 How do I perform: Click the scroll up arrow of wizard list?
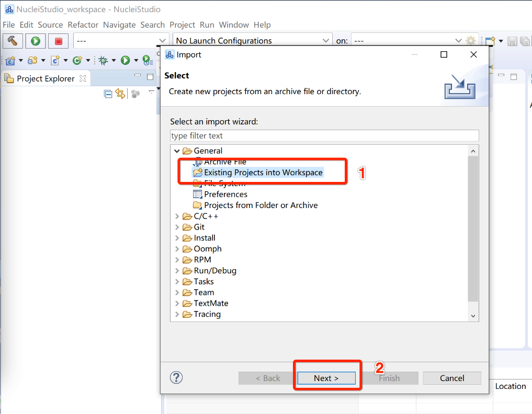(x=473, y=151)
